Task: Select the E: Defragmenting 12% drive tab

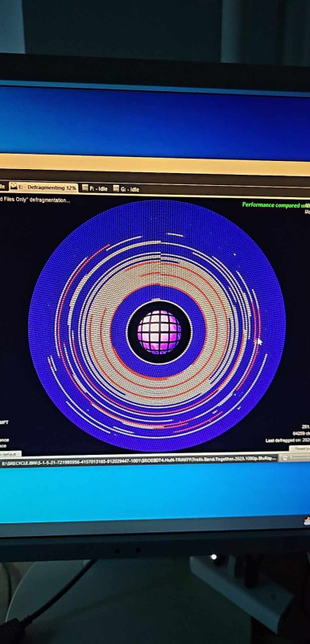Action: pos(43,188)
